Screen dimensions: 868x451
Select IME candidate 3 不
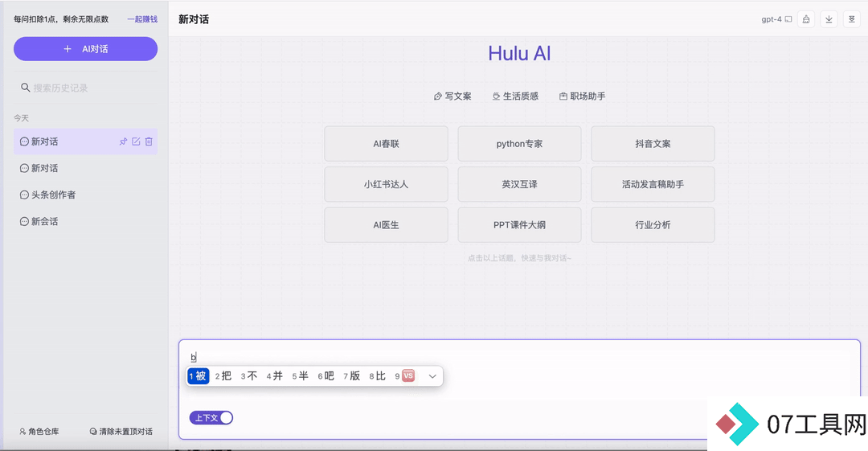(x=249, y=376)
